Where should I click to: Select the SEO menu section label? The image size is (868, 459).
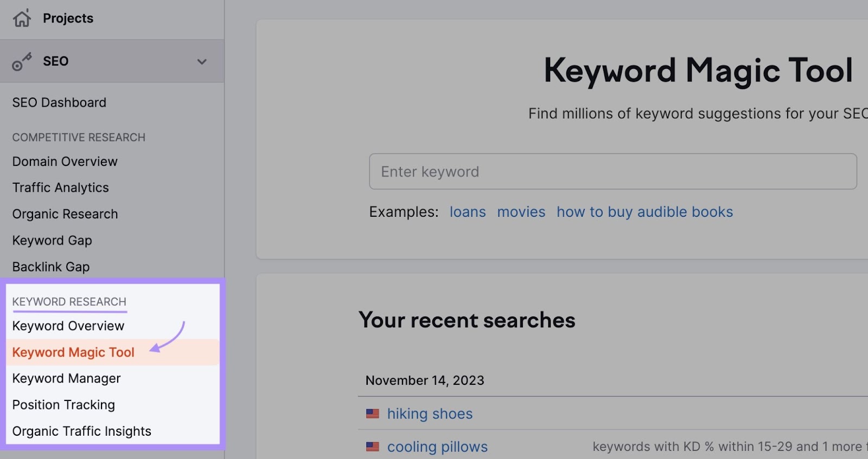56,61
